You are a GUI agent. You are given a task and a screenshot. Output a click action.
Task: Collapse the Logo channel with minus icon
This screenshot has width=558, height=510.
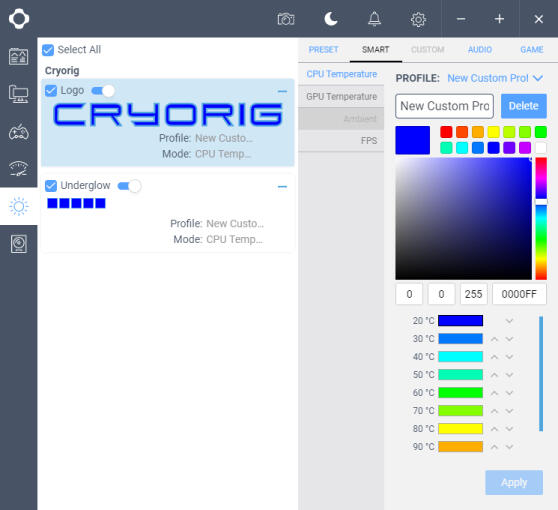point(282,91)
